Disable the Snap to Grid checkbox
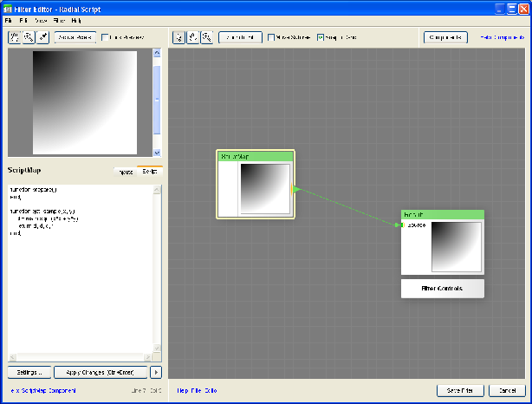The width and height of the screenshot is (532, 404). coord(321,37)
